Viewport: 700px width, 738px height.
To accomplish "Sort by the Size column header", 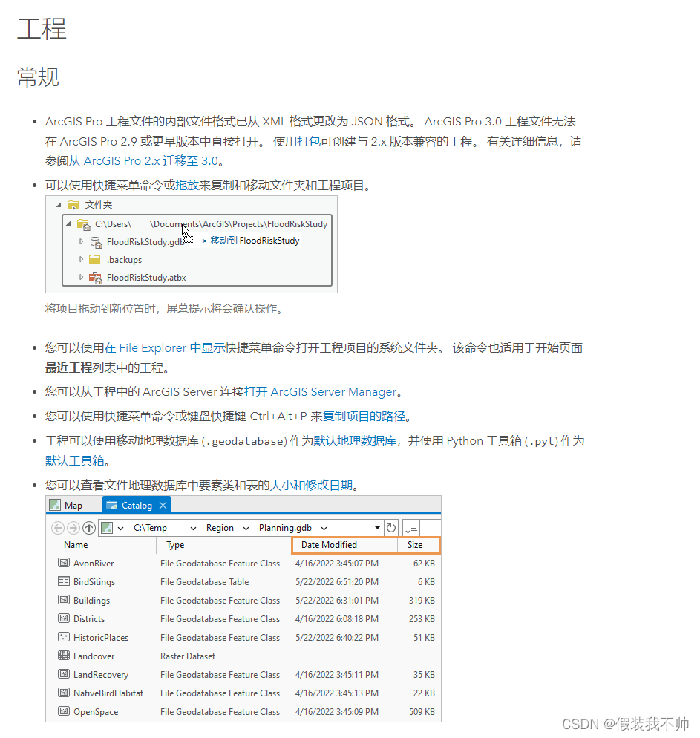I will click(x=415, y=544).
